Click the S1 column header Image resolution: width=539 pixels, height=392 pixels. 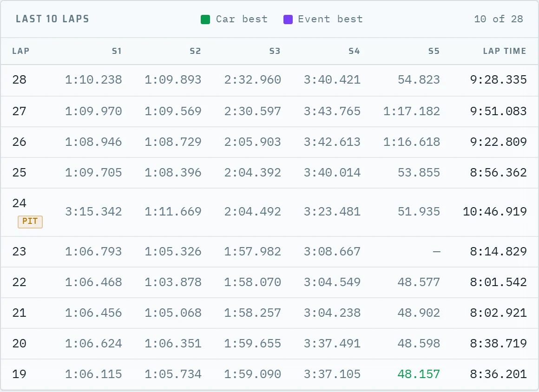(117, 51)
